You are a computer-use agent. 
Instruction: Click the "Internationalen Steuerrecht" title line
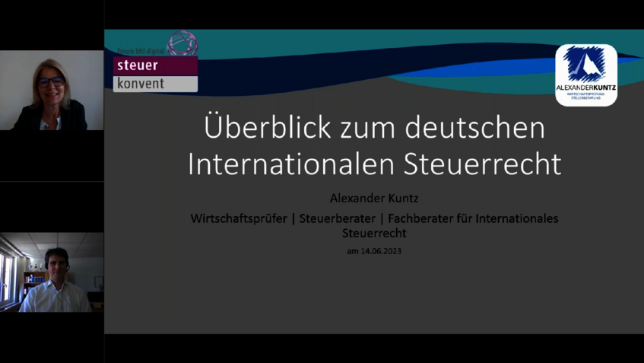(x=374, y=164)
